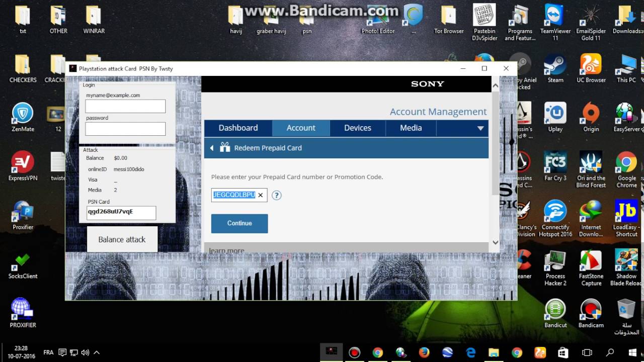Show hidden tray icons with the chevron
This screenshot has width=644, height=362.
tap(97, 352)
